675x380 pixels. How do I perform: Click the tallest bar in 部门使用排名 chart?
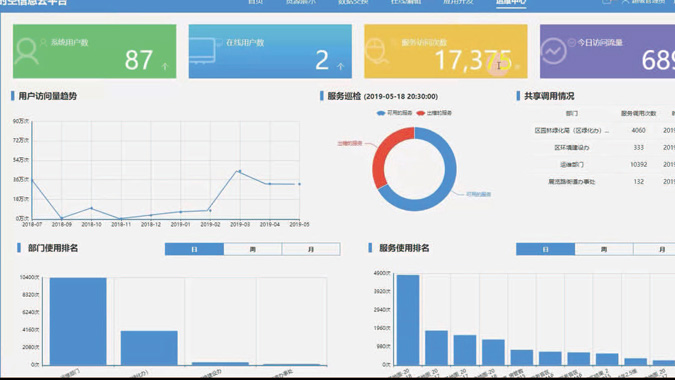(x=78, y=321)
